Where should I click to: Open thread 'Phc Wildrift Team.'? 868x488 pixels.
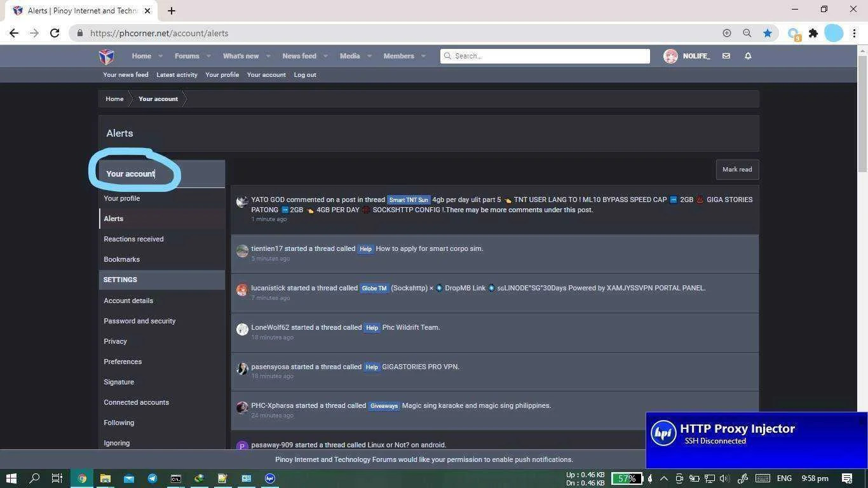point(411,327)
